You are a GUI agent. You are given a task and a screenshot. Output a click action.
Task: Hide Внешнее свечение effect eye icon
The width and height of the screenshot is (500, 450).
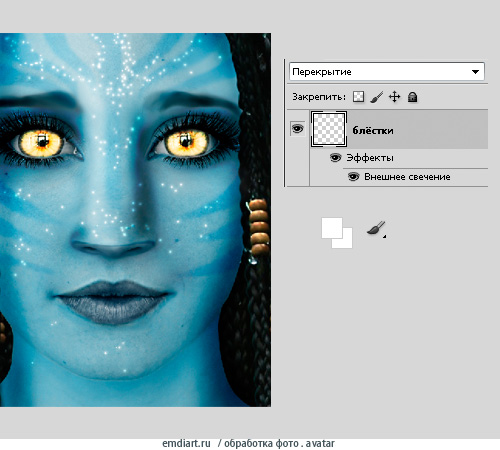coord(353,177)
